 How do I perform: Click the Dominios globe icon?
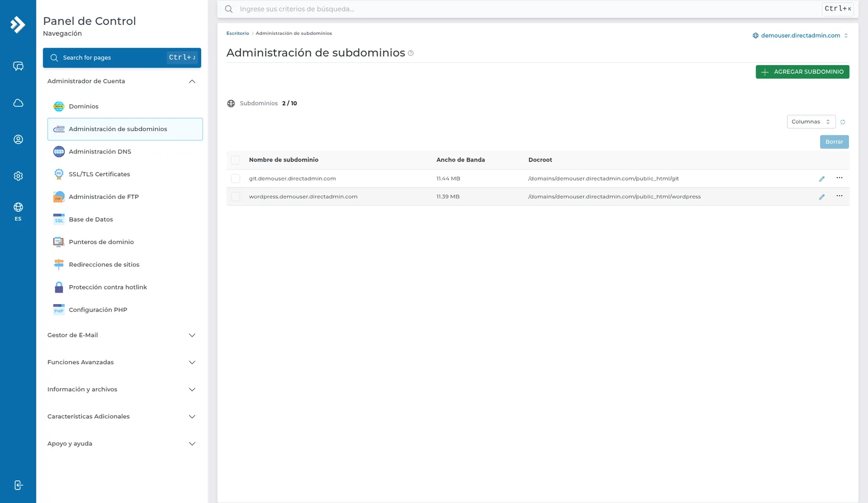click(59, 106)
